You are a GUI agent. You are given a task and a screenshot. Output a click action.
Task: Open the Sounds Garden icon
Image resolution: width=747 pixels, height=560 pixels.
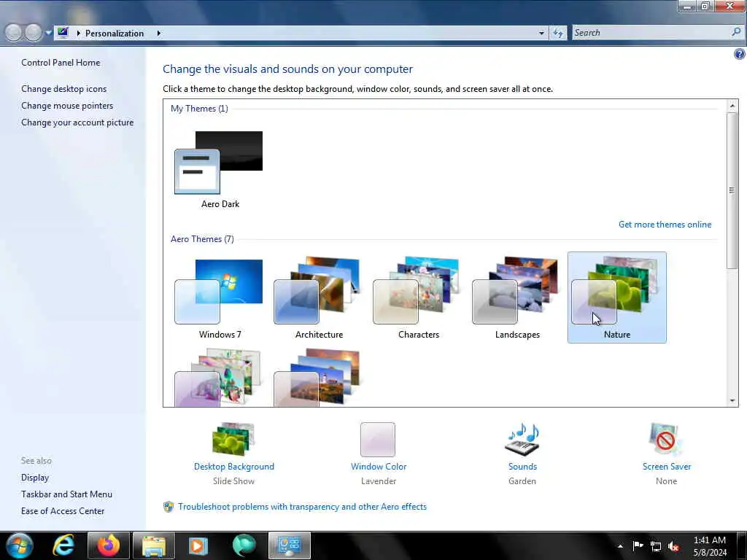click(522, 439)
